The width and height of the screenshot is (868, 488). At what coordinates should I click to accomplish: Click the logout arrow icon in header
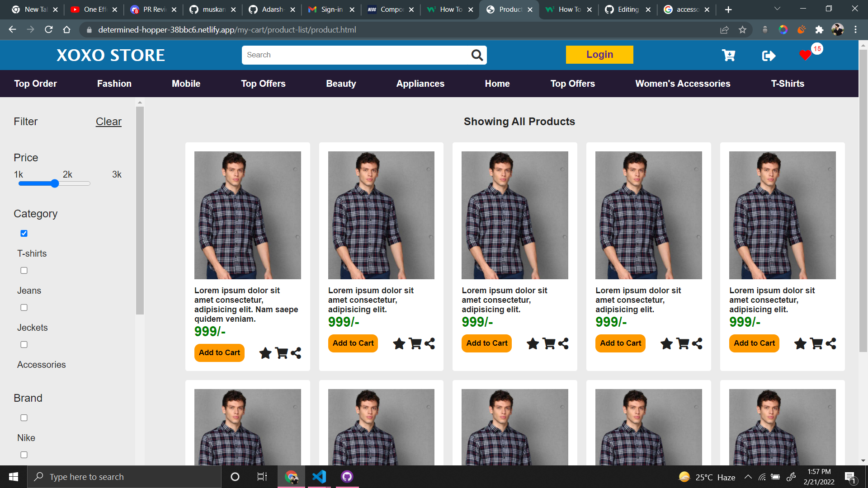coord(769,55)
